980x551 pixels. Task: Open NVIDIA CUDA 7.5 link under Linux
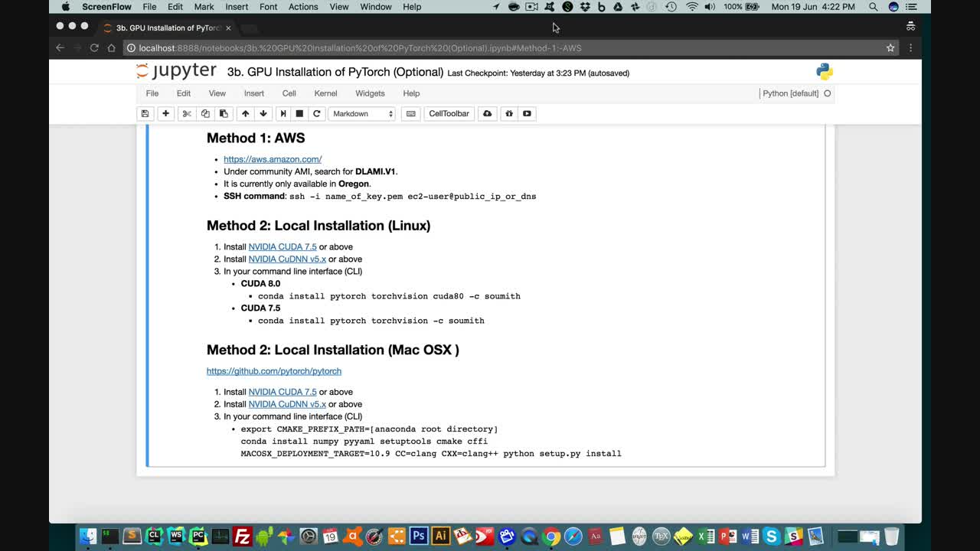click(x=283, y=246)
